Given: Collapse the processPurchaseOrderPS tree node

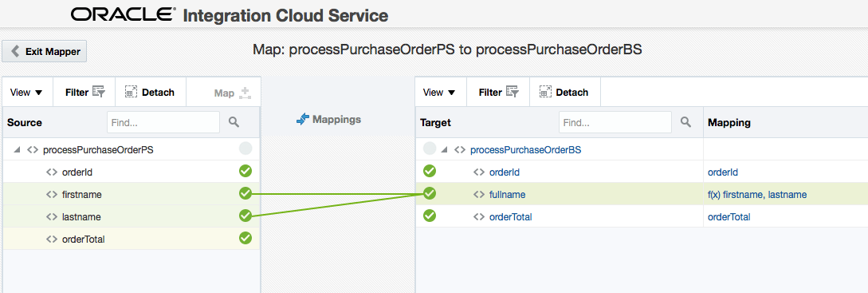Looking at the screenshot, I should (16, 150).
